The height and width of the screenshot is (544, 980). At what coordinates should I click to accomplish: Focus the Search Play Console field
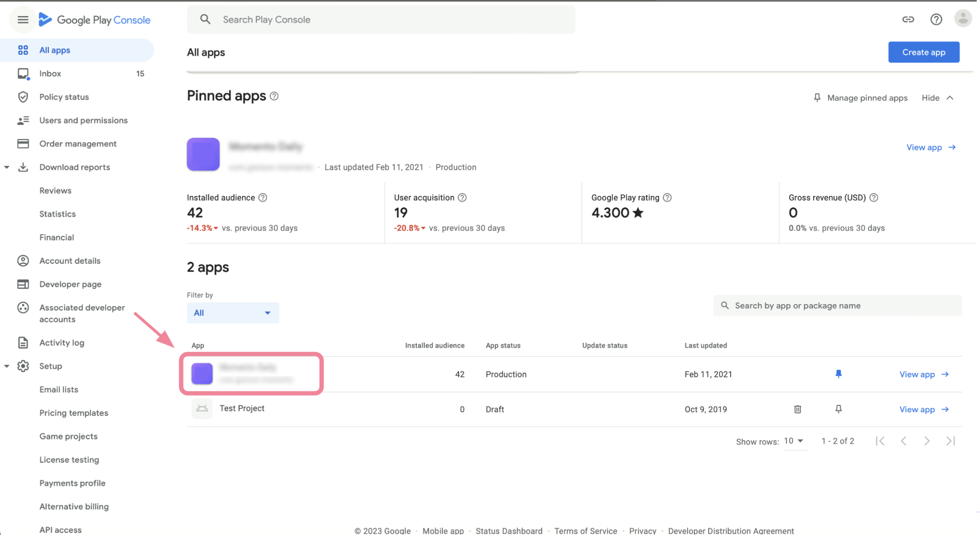point(381,19)
